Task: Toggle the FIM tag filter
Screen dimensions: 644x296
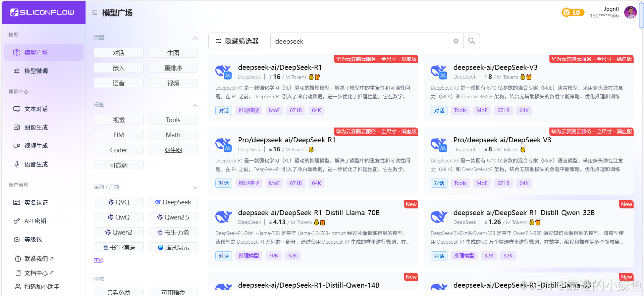Action: pyautogui.click(x=119, y=135)
